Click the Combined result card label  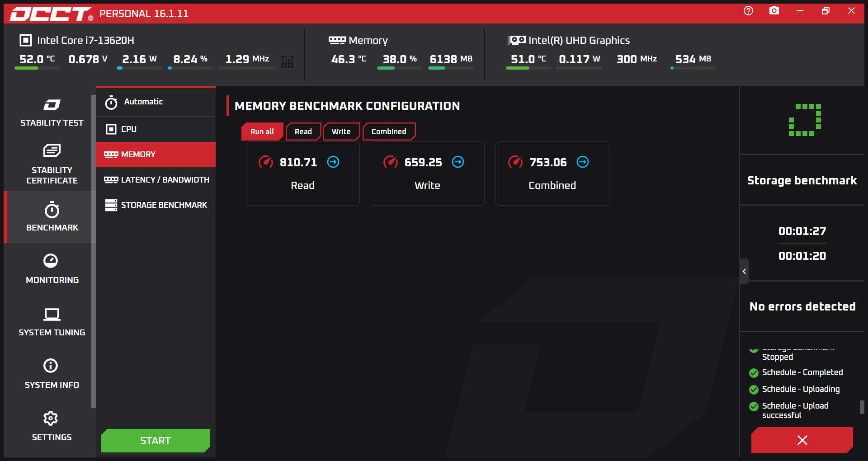[x=552, y=185]
